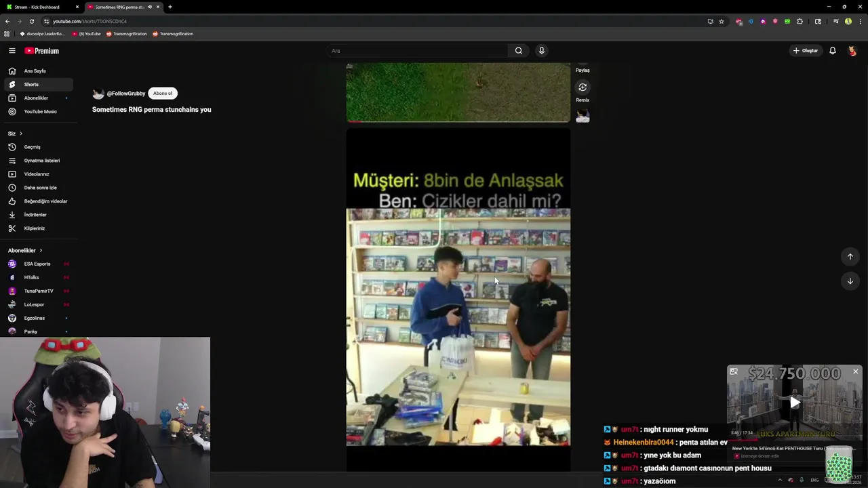Open @FollowGrubby channel link
Image resolution: width=868 pixels, height=488 pixels.
(x=126, y=94)
